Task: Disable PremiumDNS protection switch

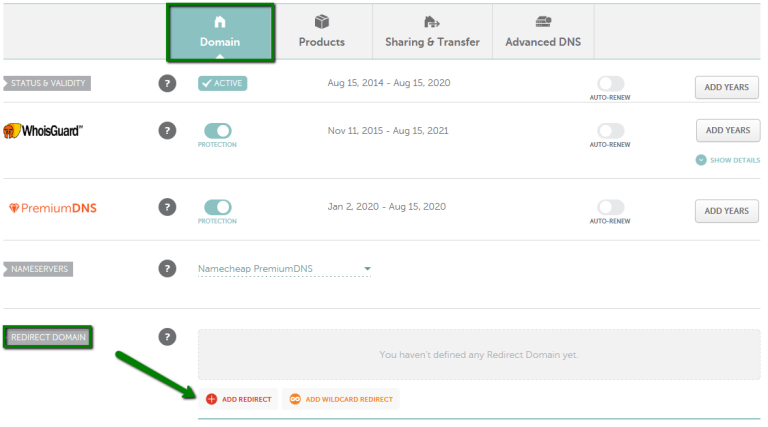Action: click(217, 207)
